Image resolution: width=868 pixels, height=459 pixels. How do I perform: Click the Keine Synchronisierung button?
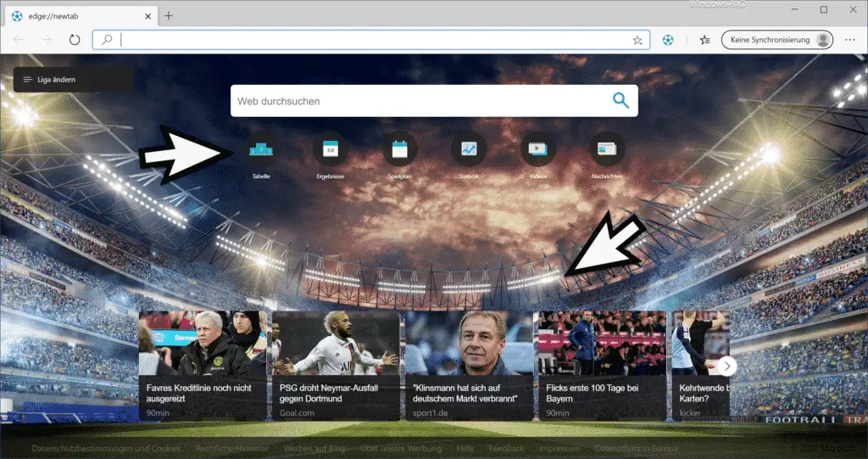pyautogui.click(x=777, y=40)
